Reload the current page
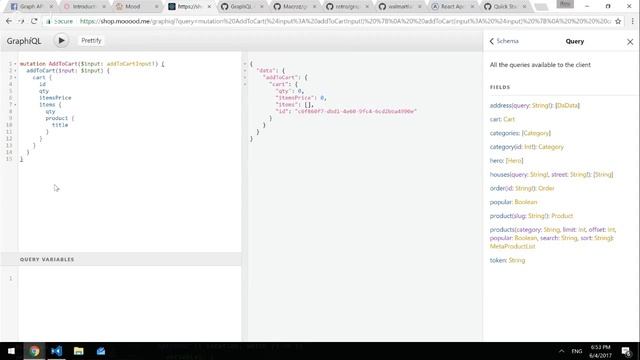This screenshot has width=640, height=360. pyautogui.click(x=34, y=21)
